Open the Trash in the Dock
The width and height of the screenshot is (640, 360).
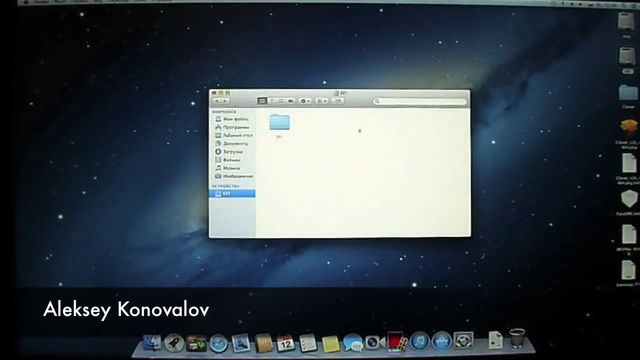pos(517,338)
